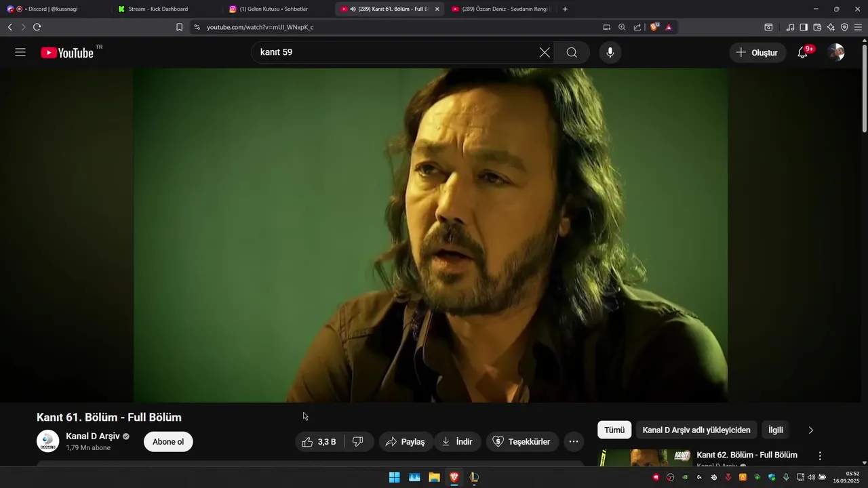The height and width of the screenshot is (488, 868).
Task: Reload the current page
Action: coord(37,27)
